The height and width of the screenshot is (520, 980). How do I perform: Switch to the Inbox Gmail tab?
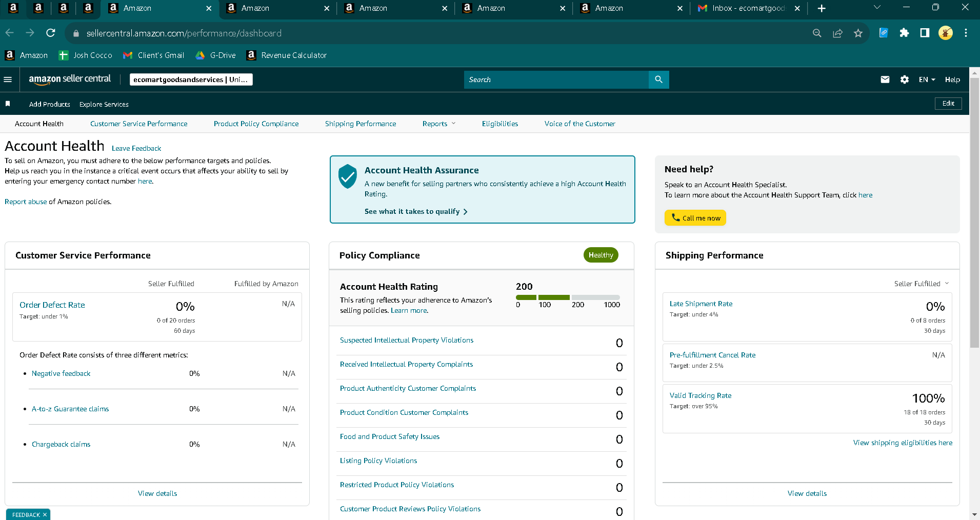(x=748, y=8)
